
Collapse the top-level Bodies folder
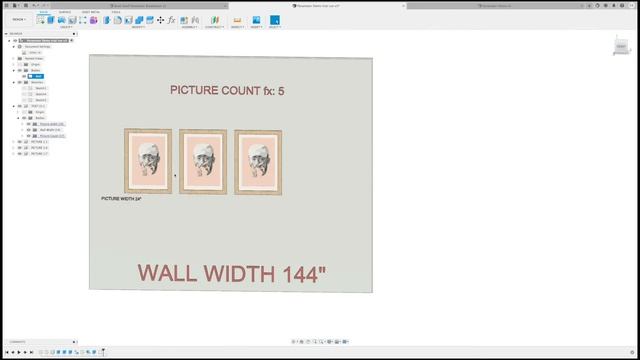(13, 70)
